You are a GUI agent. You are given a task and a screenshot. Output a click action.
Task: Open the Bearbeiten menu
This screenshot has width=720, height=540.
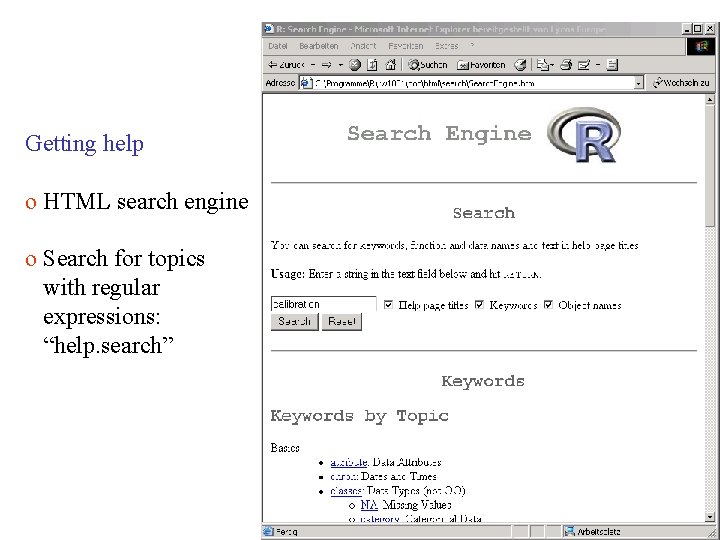(319, 46)
